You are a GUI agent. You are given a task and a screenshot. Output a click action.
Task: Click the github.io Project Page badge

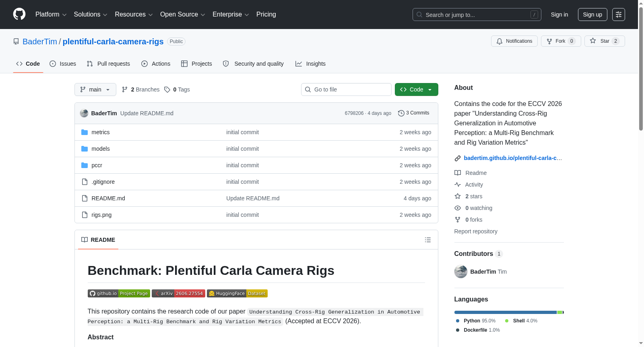pos(119,293)
